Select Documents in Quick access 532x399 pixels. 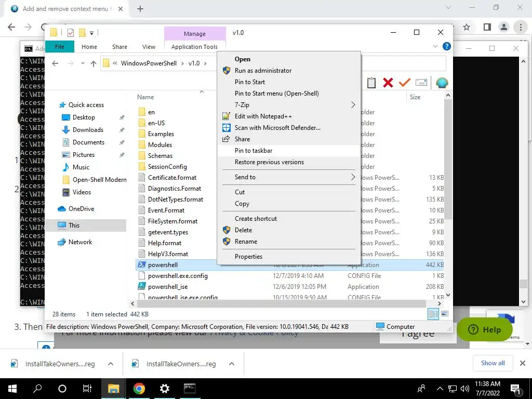[88, 142]
